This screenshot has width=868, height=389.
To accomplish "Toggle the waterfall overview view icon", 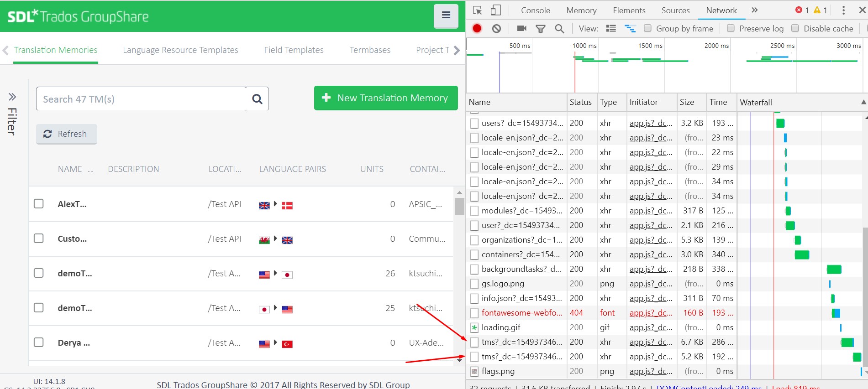I will click(x=630, y=28).
